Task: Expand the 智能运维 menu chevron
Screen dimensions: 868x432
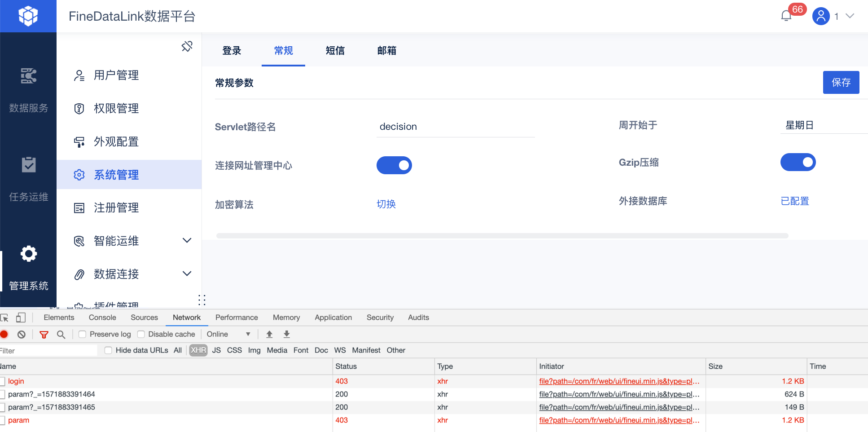Action: click(187, 241)
